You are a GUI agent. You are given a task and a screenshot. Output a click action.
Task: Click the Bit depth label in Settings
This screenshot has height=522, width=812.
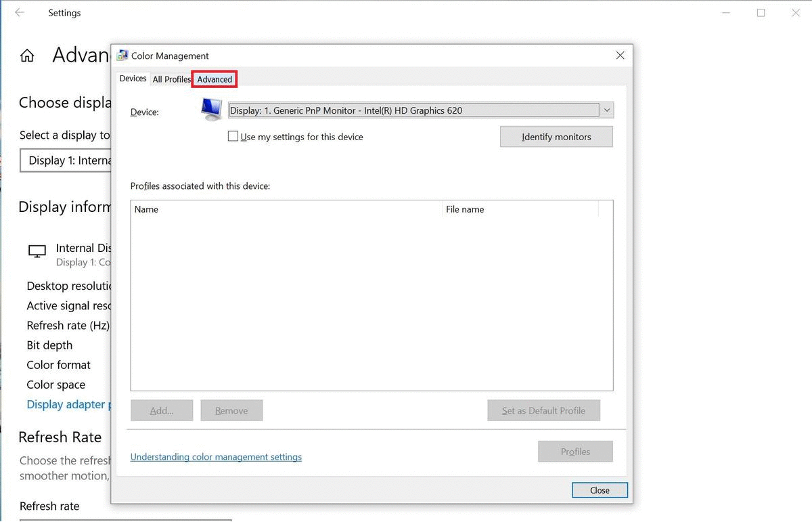(49, 345)
